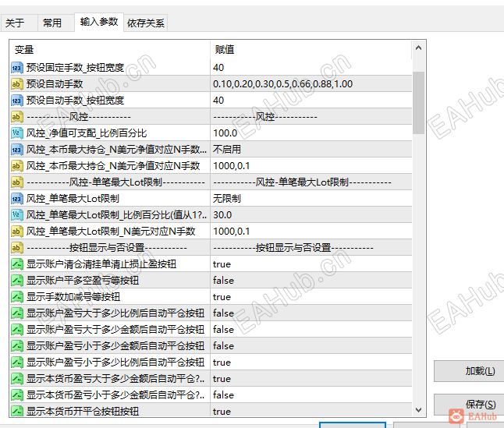Click the bool icon beside 显示账户平多空盈亏等按钮

coord(16,281)
